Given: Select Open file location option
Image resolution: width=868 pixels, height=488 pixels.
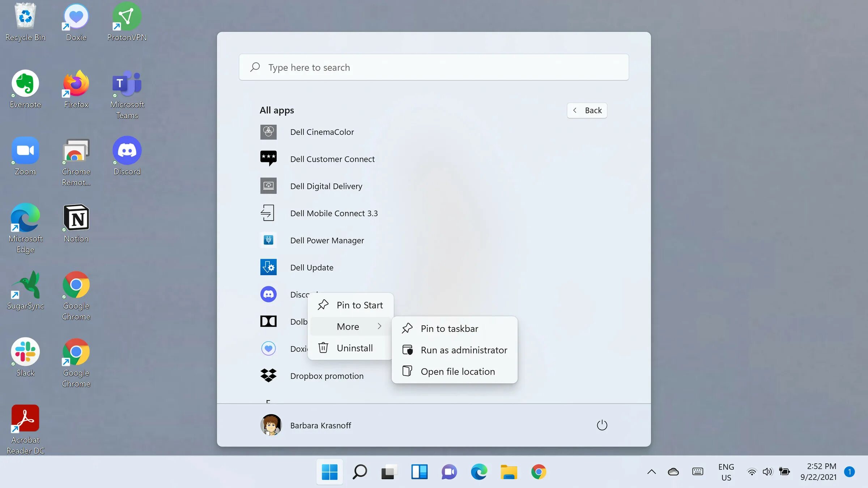Looking at the screenshot, I should [x=458, y=372].
